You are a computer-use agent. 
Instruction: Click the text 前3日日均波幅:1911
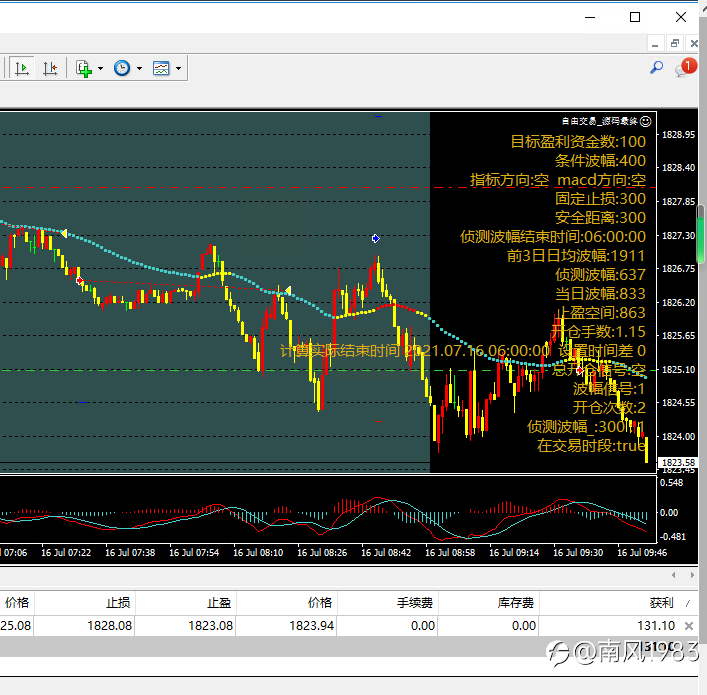click(576, 256)
